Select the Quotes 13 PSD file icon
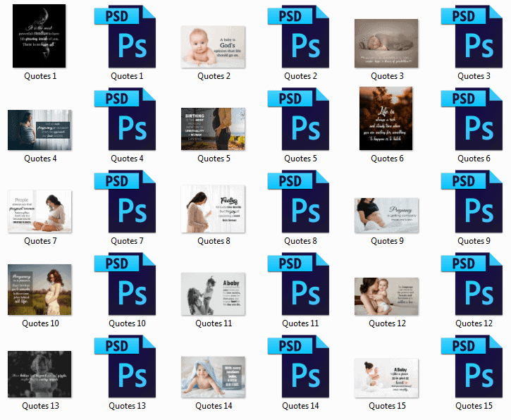 (125, 366)
